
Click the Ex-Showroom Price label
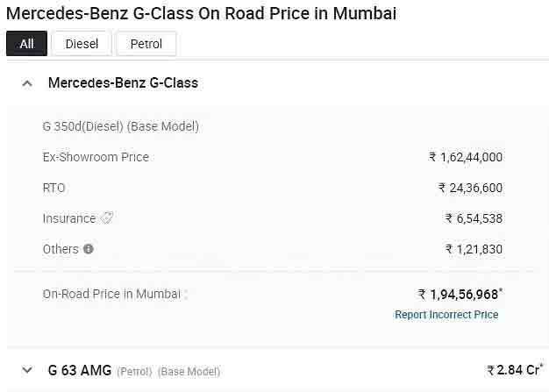click(96, 157)
